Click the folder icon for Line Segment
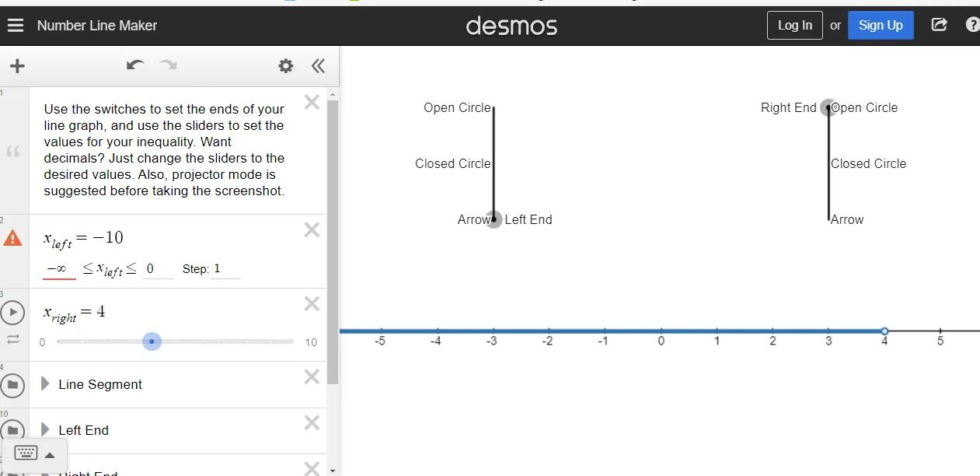 pos(12,384)
